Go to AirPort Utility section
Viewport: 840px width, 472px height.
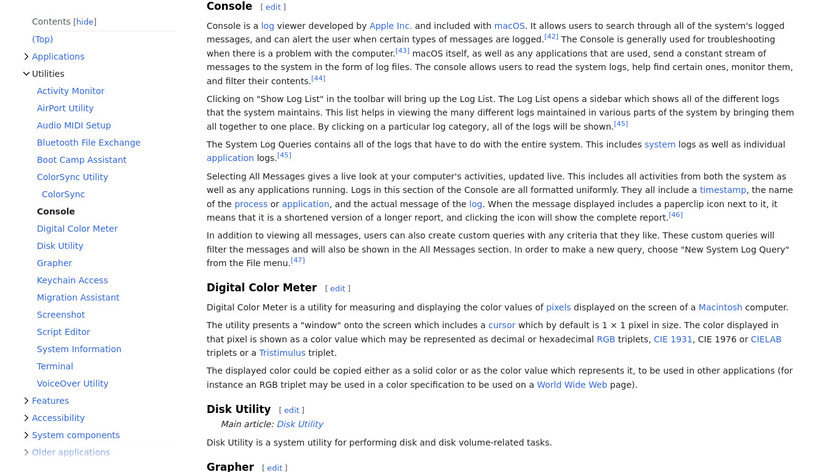point(65,108)
